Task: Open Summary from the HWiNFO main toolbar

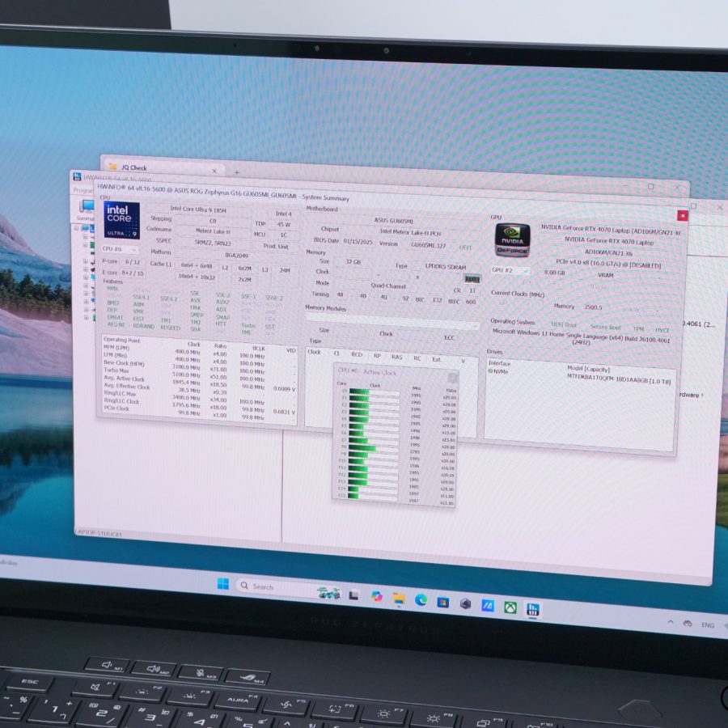Action: [86, 210]
